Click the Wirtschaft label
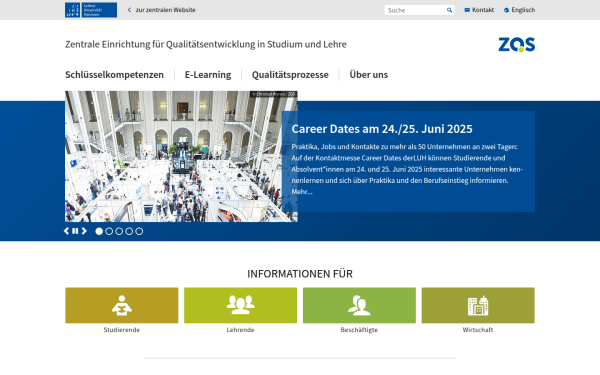The width and height of the screenshot is (600, 375). [478, 330]
